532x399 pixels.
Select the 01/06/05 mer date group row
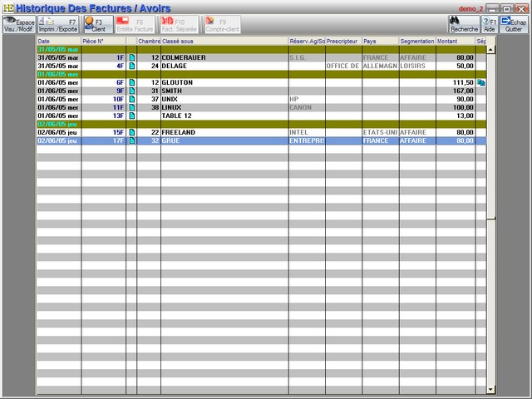[x=262, y=74]
